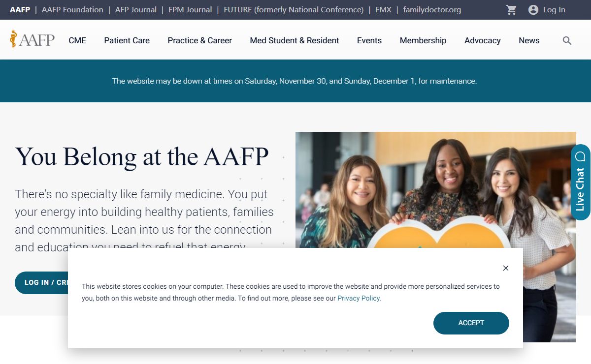Click the AAFP logo

(33, 39)
